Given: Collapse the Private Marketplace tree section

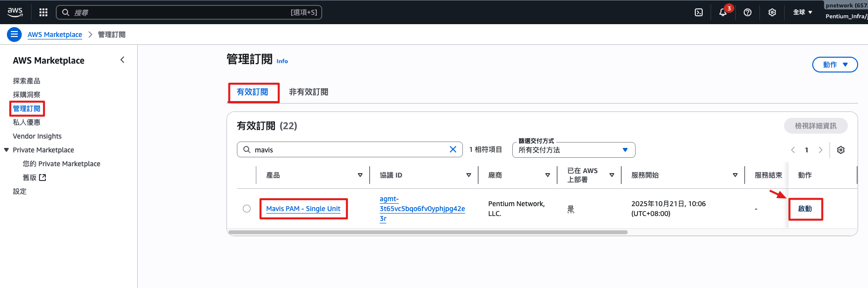Looking at the screenshot, I should 6,150.
